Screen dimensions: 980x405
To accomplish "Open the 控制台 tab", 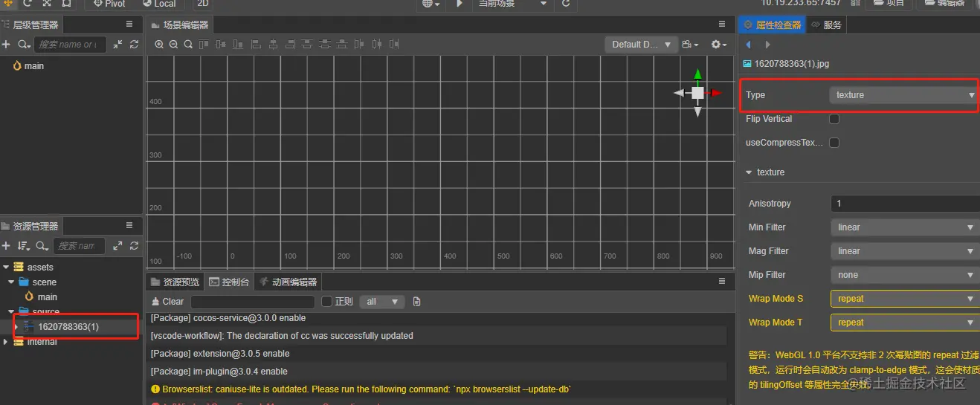I will coord(229,282).
